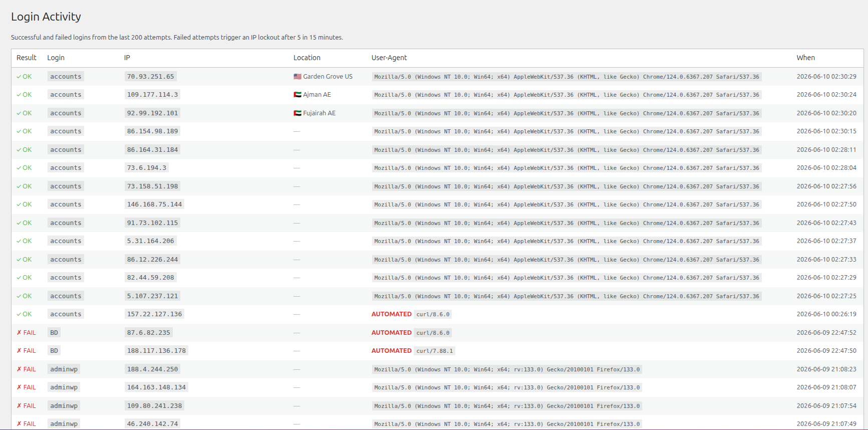Image resolution: width=868 pixels, height=430 pixels.
Task: Click IP address 82.44.59.208
Action: click(151, 278)
